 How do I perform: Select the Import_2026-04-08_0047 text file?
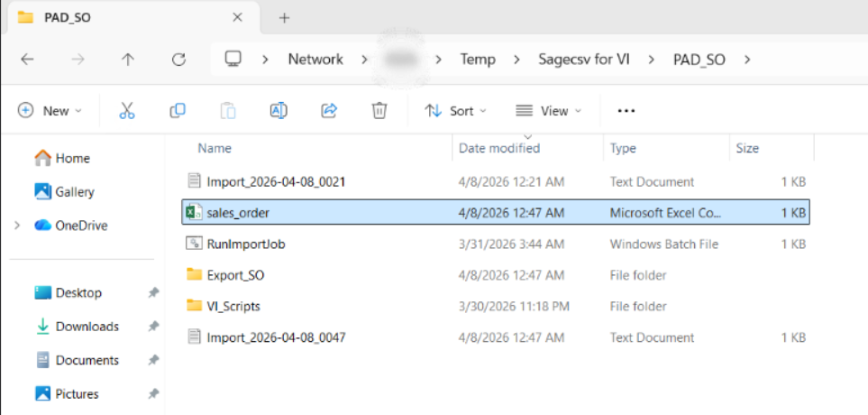496,337
